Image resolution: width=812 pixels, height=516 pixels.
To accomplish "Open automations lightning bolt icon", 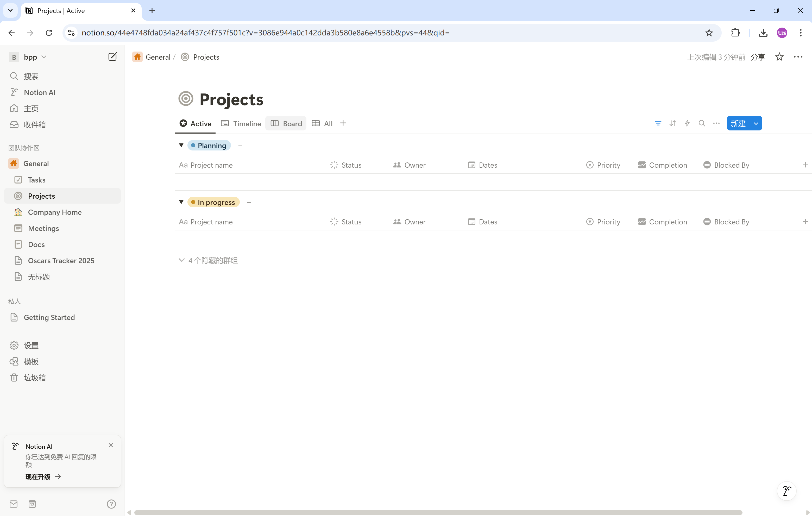I will (x=687, y=123).
